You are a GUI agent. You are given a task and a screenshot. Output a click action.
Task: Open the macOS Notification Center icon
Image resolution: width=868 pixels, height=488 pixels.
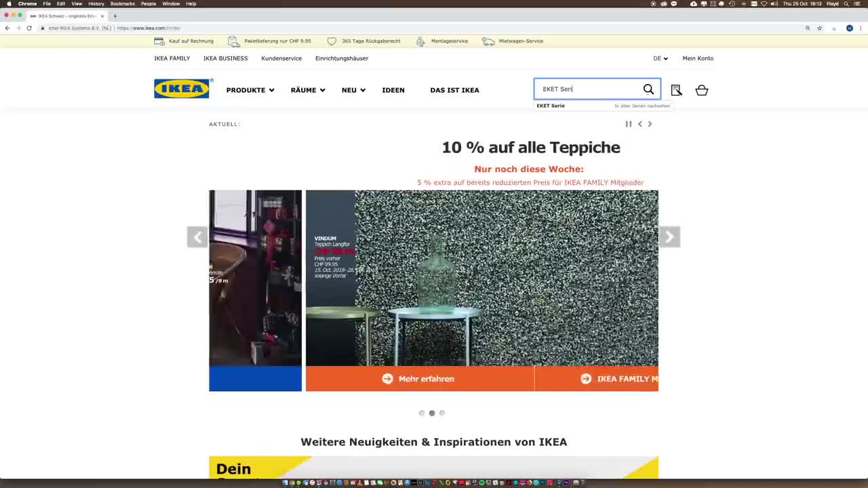coord(858,3)
